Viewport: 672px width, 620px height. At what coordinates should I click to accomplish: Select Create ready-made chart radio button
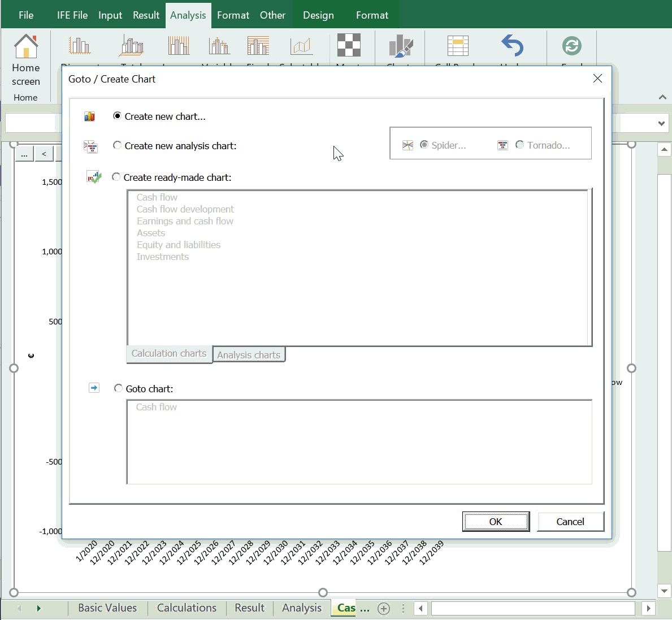[116, 177]
